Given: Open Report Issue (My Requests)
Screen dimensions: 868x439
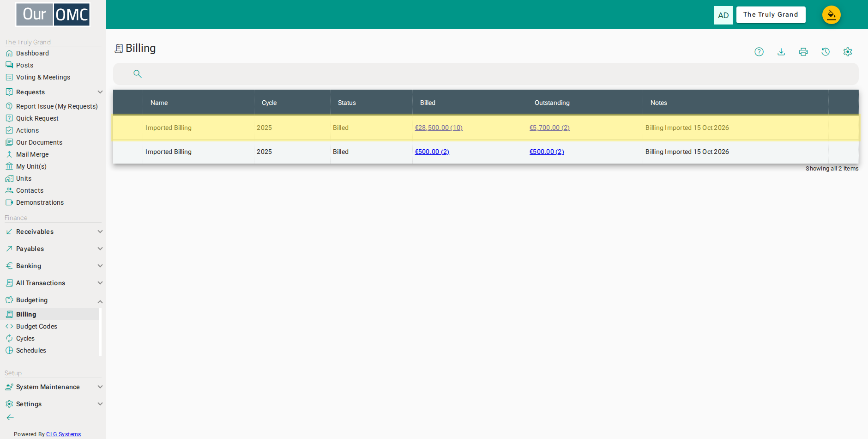Looking at the screenshot, I should point(57,106).
